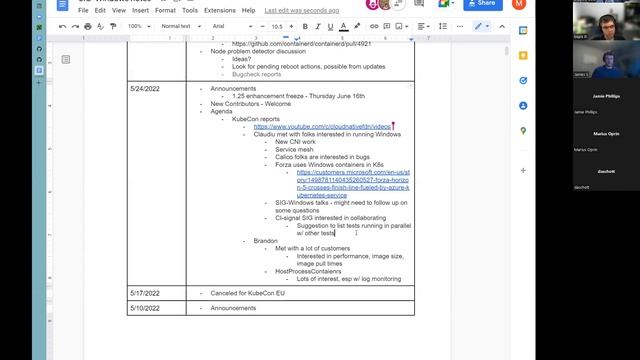Open the Format menu
Image resolution: width=640 pixels, height=360 pixels.
[x=165, y=11]
